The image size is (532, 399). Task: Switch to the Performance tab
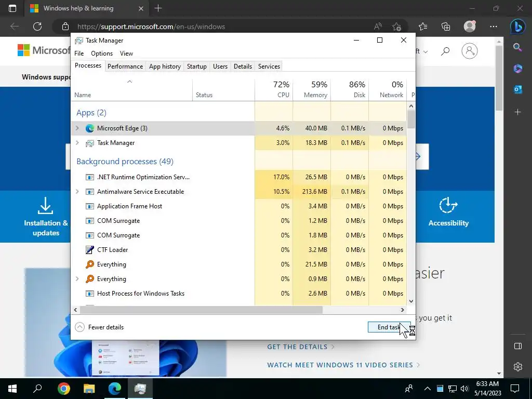point(125,66)
